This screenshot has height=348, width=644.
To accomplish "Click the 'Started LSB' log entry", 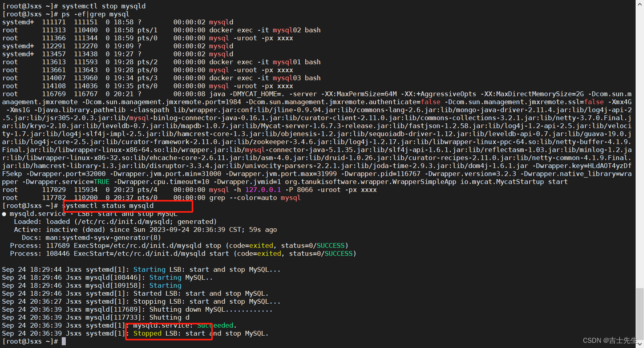I will coord(135,293).
